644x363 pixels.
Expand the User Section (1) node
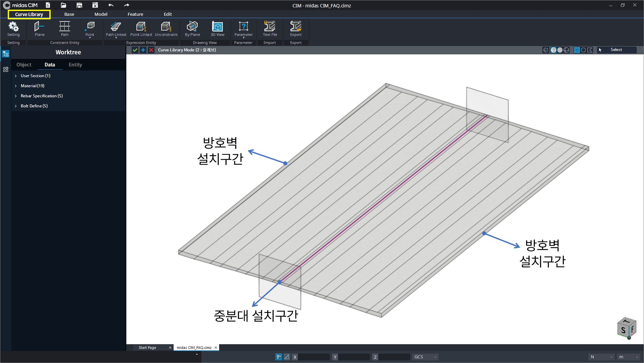[x=15, y=76]
